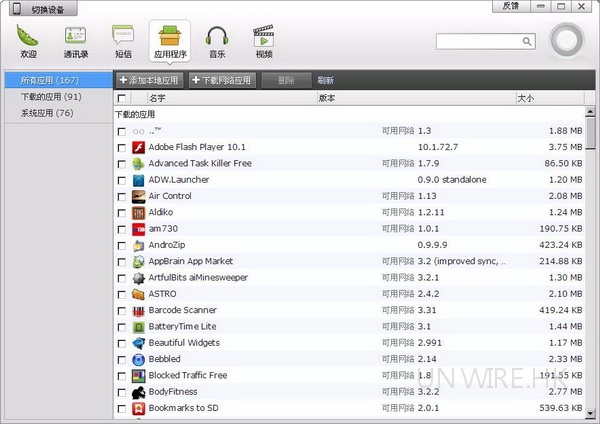
Task: Click the 下载网络应用 button
Action: tap(222, 80)
